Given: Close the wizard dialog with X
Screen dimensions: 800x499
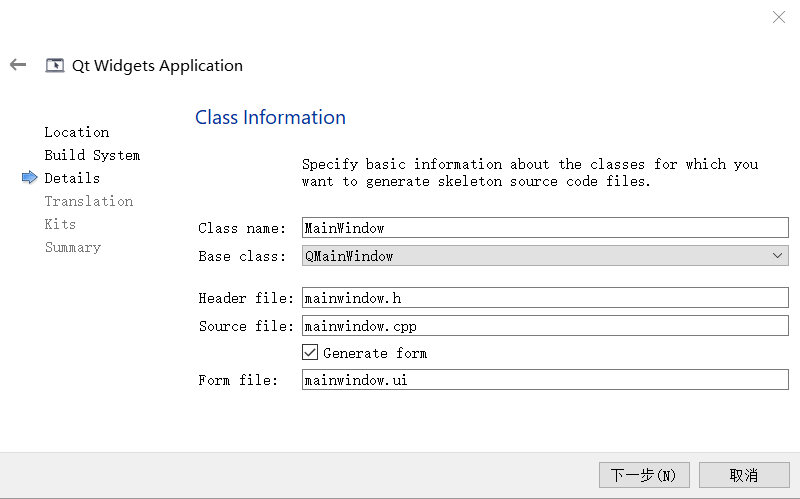Looking at the screenshot, I should coord(779,17).
